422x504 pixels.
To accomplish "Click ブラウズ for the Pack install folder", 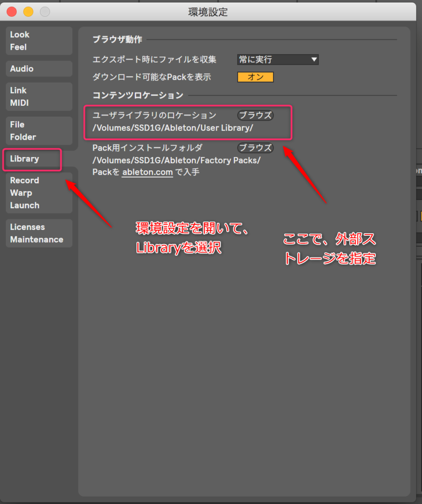I will pyautogui.click(x=255, y=148).
